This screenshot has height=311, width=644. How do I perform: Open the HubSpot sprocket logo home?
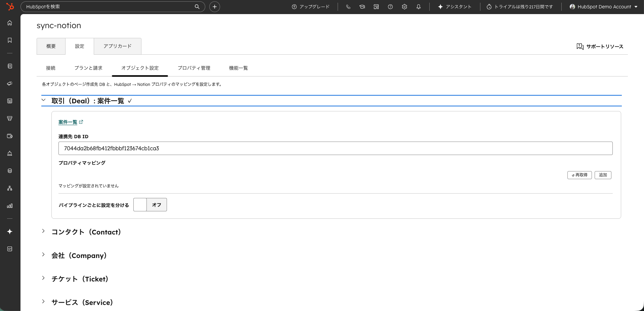tap(10, 6)
